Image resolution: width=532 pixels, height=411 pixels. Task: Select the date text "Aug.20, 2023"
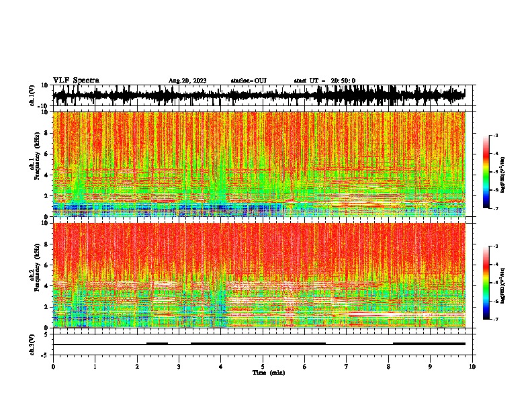coord(187,81)
